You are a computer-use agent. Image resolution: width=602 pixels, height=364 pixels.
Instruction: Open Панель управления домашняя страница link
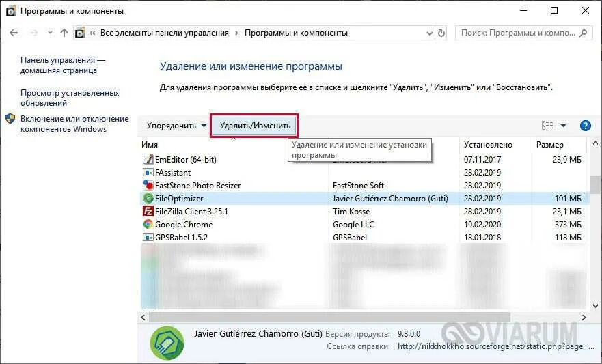tap(63, 65)
